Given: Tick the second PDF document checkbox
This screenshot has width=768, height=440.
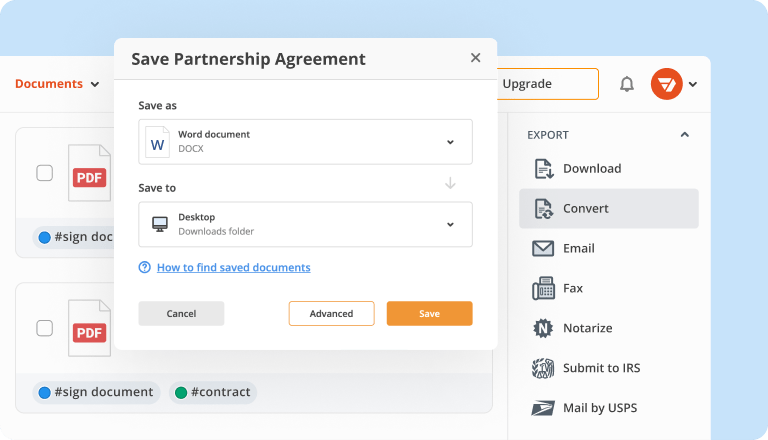Looking at the screenshot, I should tap(45, 327).
